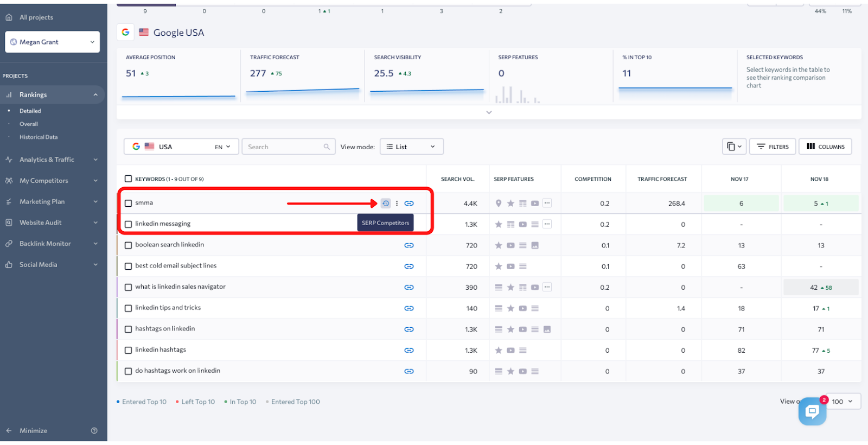
Task: Click the copy icon next to Filters
Action: coord(735,147)
